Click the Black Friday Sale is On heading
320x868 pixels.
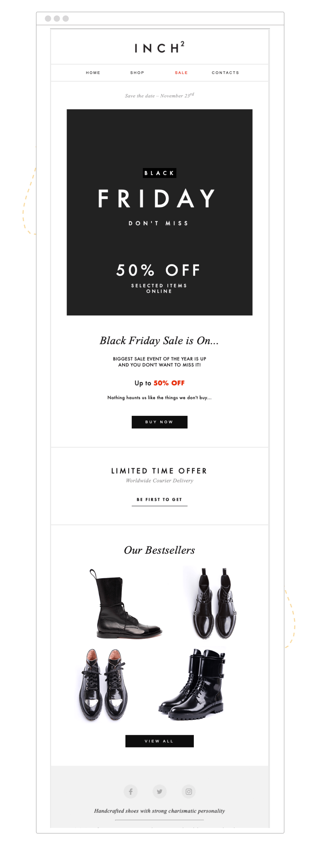tap(159, 341)
